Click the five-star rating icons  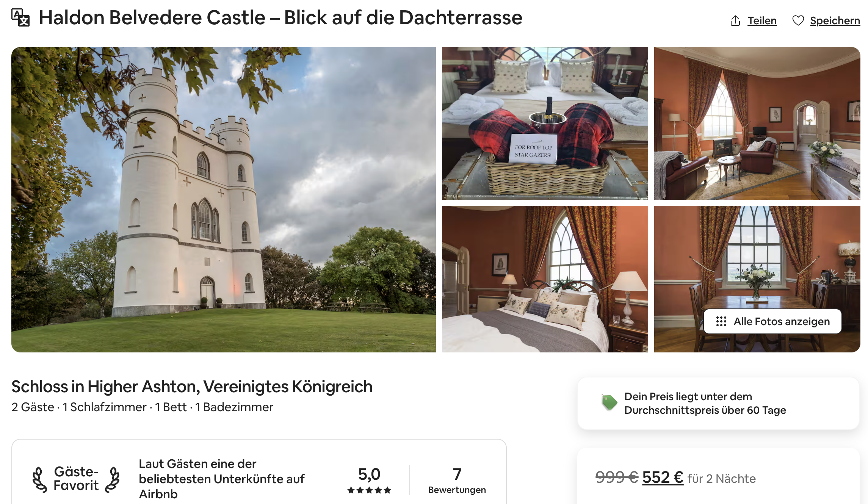[x=369, y=490]
